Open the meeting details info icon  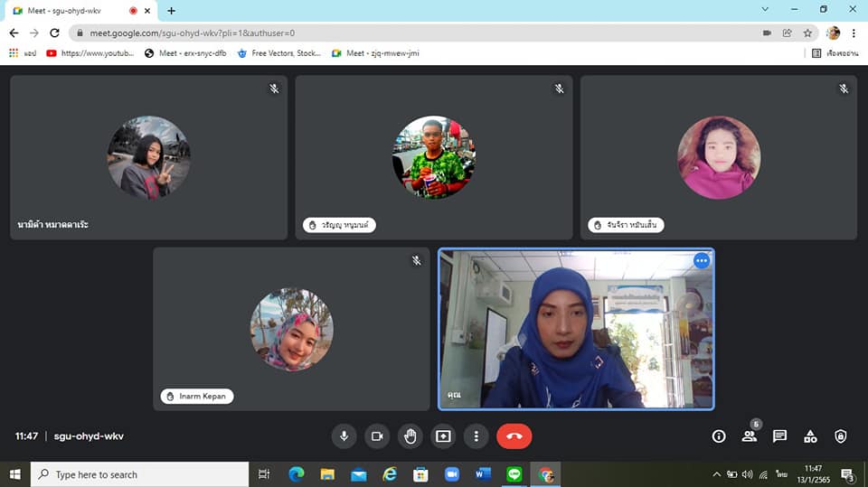719,436
